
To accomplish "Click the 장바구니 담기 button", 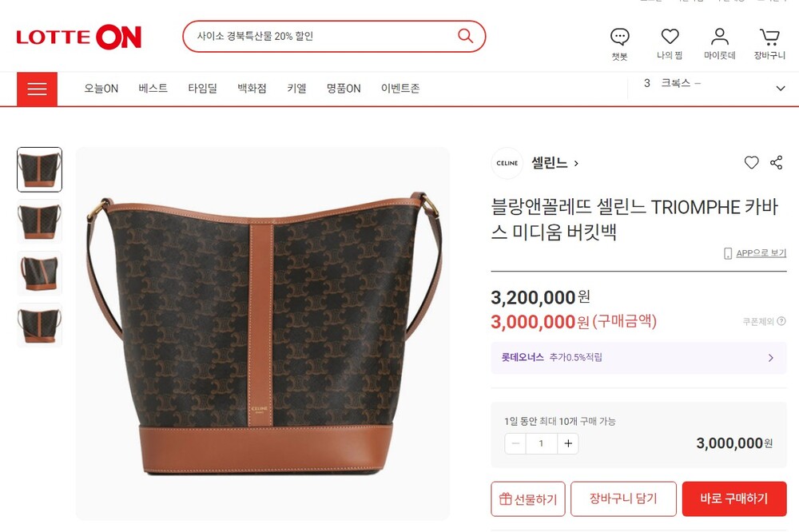I will [x=623, y=498].
